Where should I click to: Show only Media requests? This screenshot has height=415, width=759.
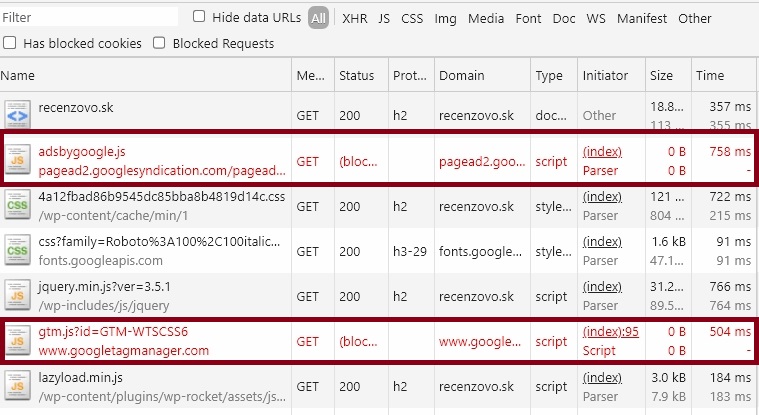point(486,18)
